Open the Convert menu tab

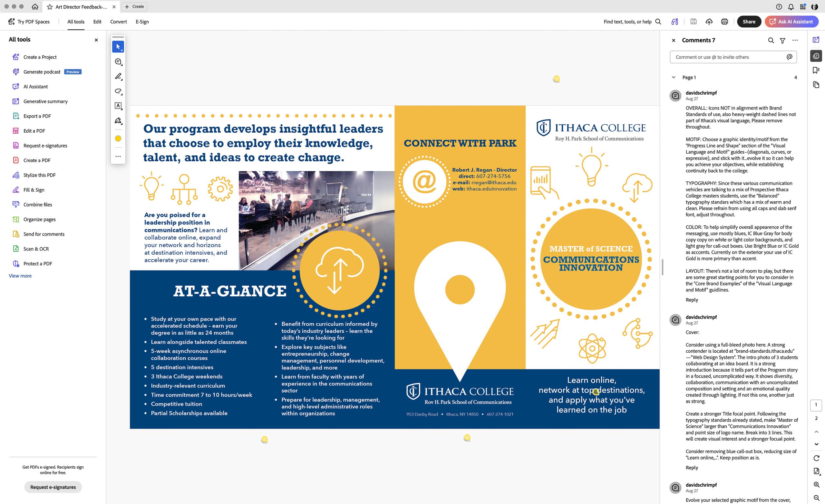(119, 22)
